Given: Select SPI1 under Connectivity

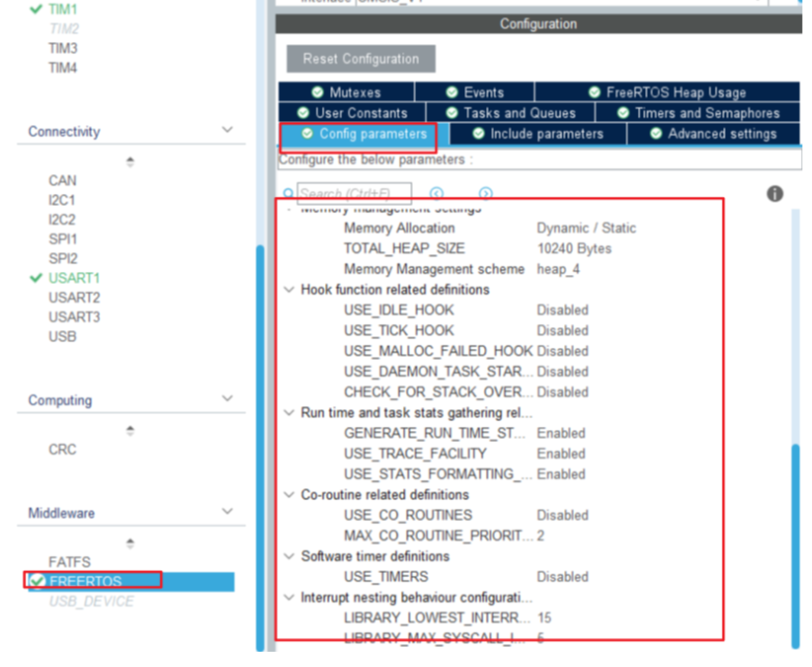Looking at the screenshot, I should pos(63,239).
